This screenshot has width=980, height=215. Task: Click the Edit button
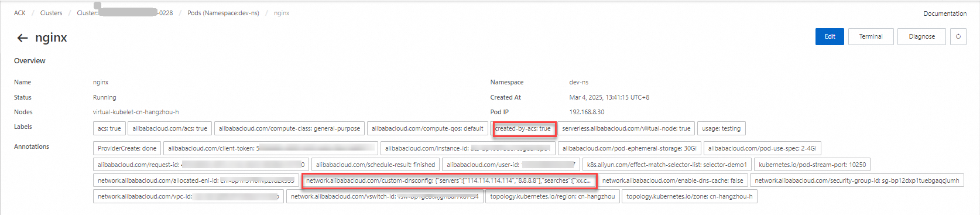pos(830,36)
